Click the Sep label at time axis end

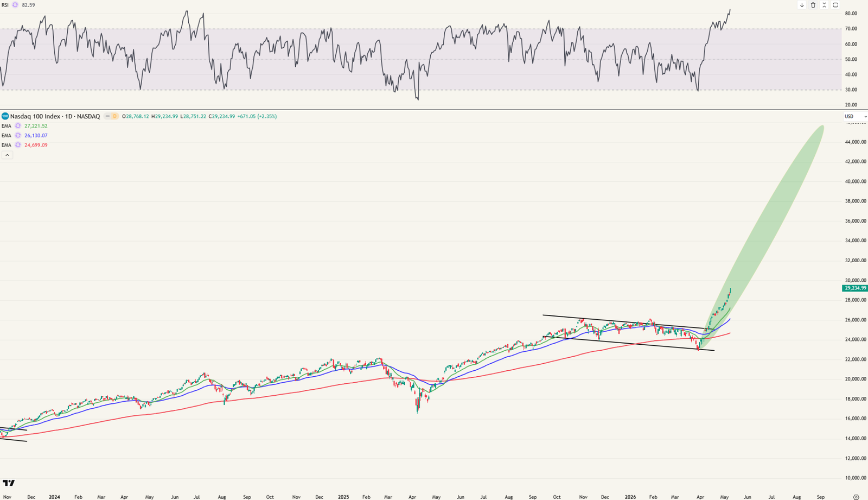point(821,497)
